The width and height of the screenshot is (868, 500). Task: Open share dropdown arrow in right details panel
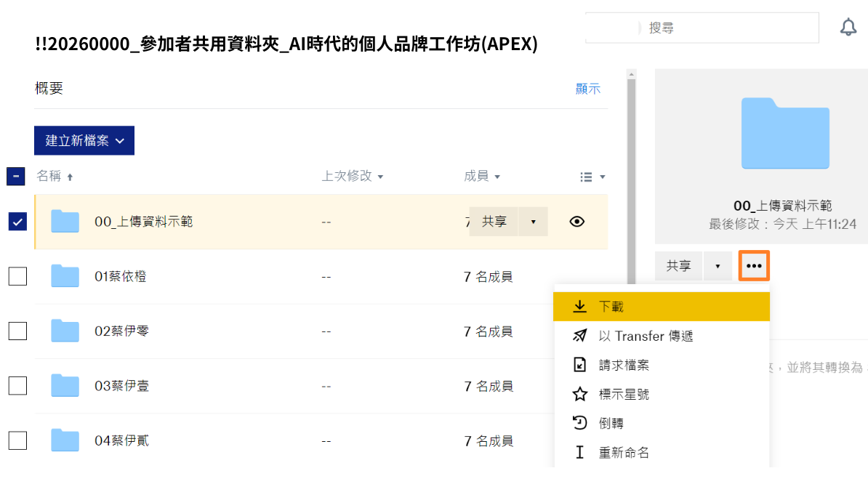[718, 266]
